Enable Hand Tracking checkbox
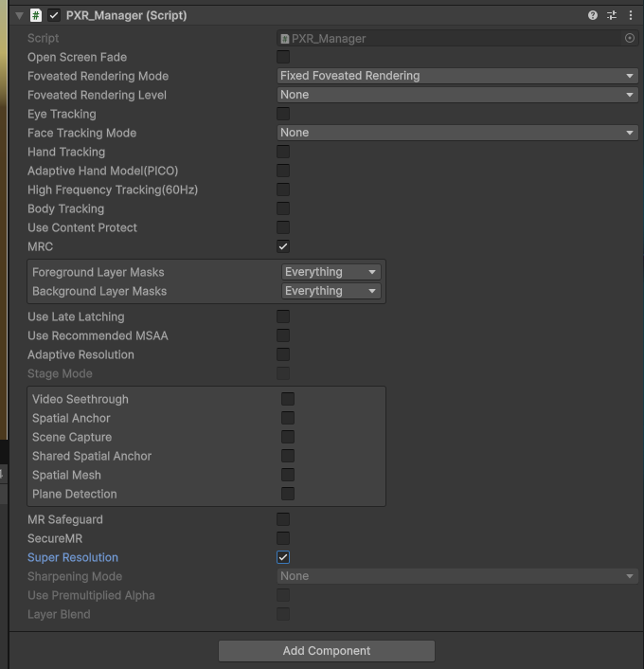Image resolution: width=644 pixels, height=669 pixels. (283, 152)
